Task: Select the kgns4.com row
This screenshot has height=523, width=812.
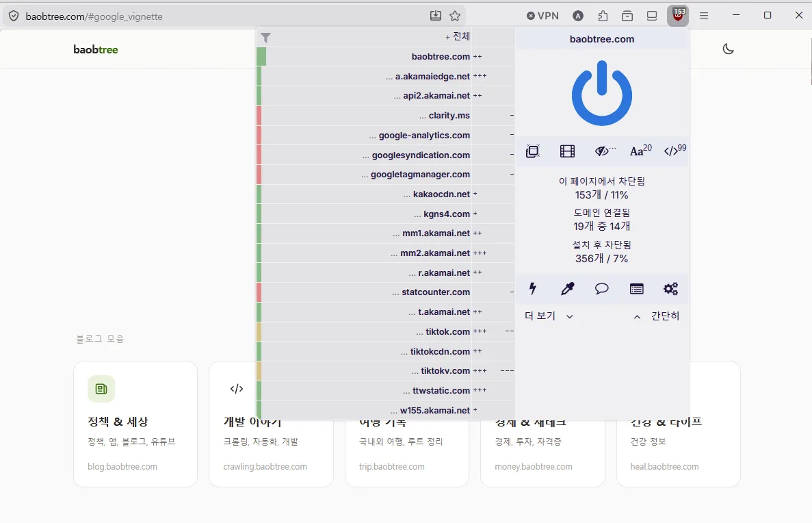Action: pos(385,214)
